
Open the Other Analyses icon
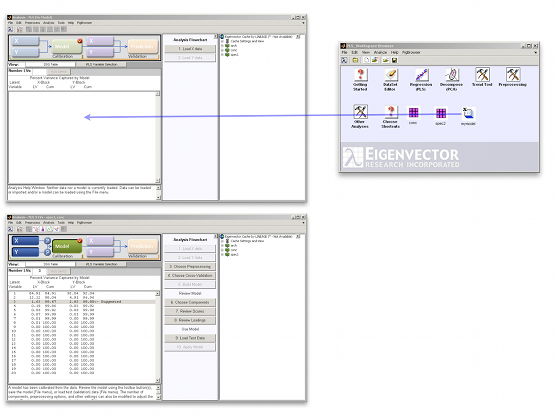pos(360,112)
